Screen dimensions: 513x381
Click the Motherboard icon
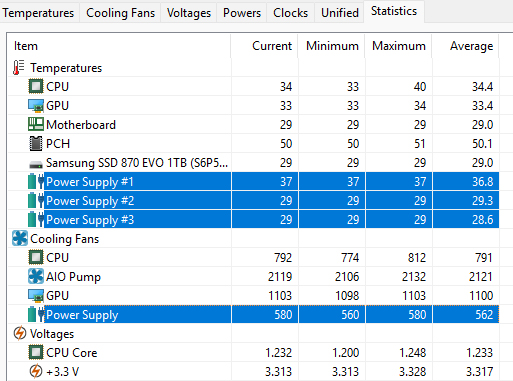[x=36, y=124]
